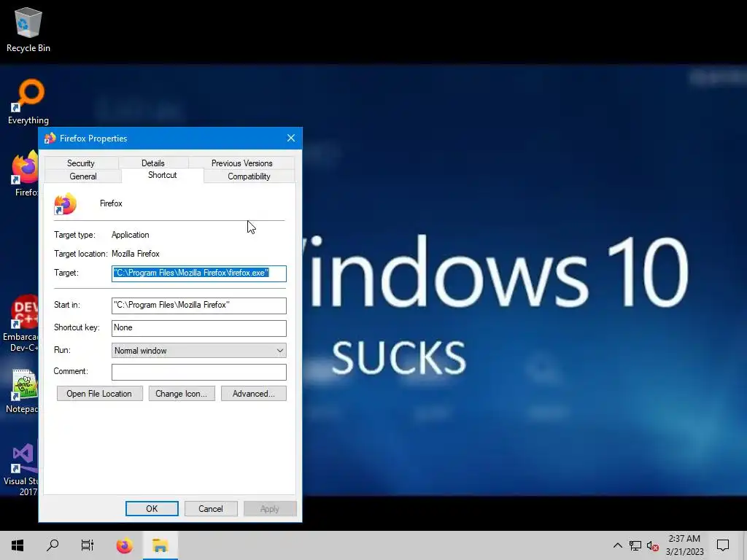Switch to the Details tab
Image resolution: width=747 pixels, height=560 pixels.
tap(153, 163)
